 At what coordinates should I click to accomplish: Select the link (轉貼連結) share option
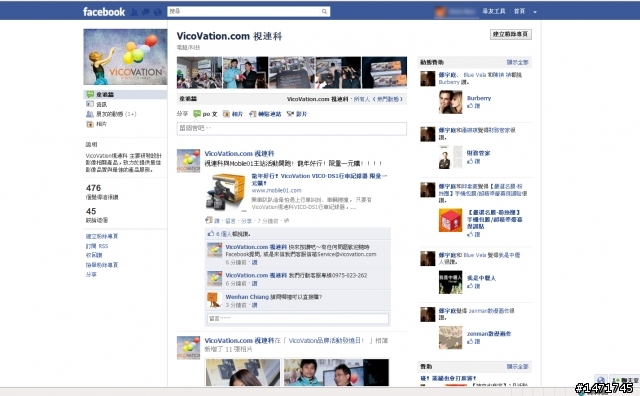[265, 114]
